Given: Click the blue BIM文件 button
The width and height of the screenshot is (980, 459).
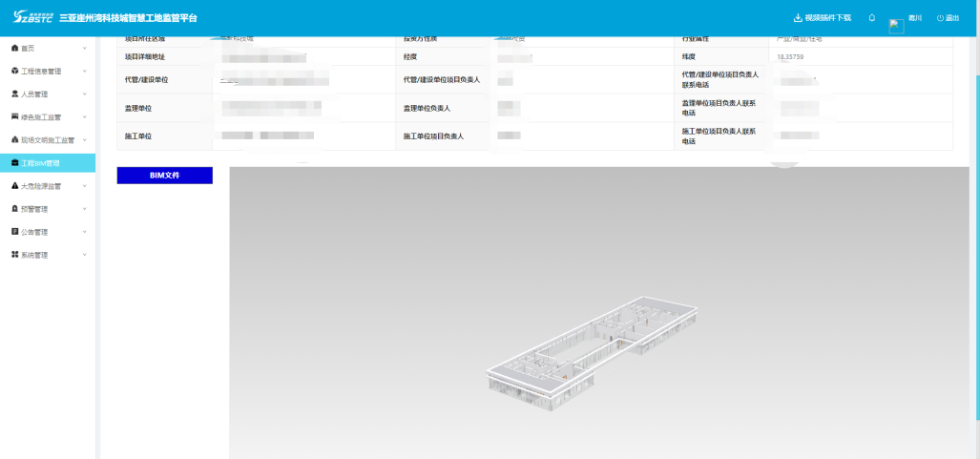Looking at the screenshot, I should (x=164, y=176).
